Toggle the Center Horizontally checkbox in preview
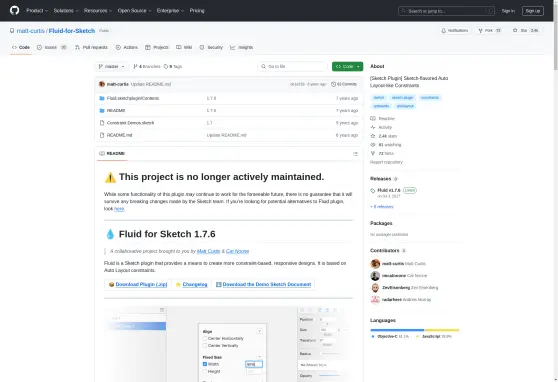The height and width of the screenshot is (382, 558). pos(205,338)
